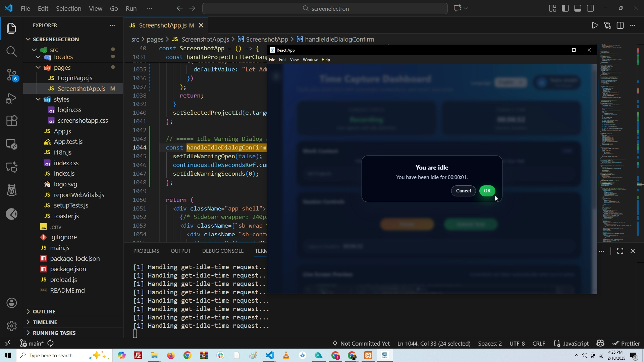Maximize the terminal panel size
644x362 pixels.
(620, 251)
